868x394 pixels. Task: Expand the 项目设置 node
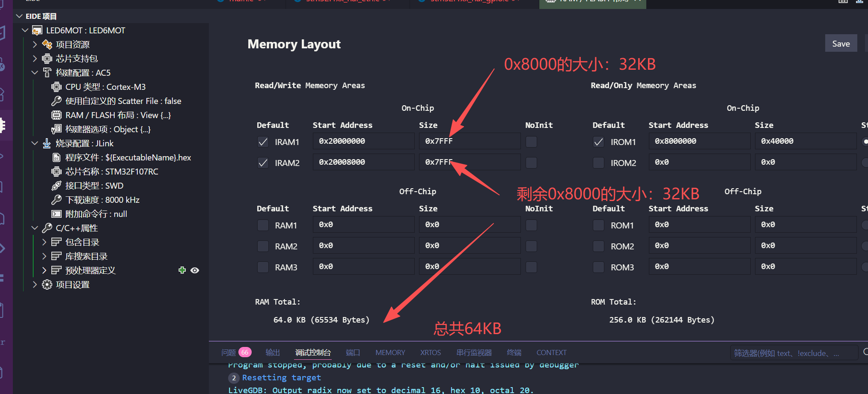click(35, 284)
